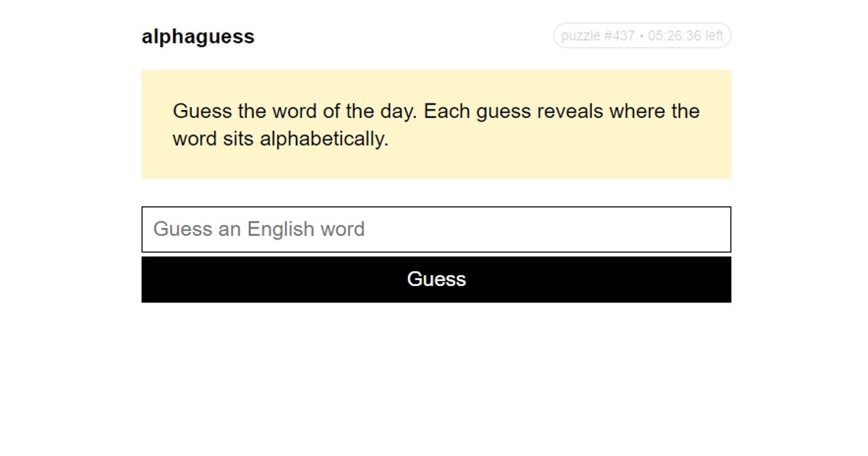Image resolution: width=868 pixels, height=456 pixels.
Task: Open the alphaguess home link
Action: tap(198, 36)
